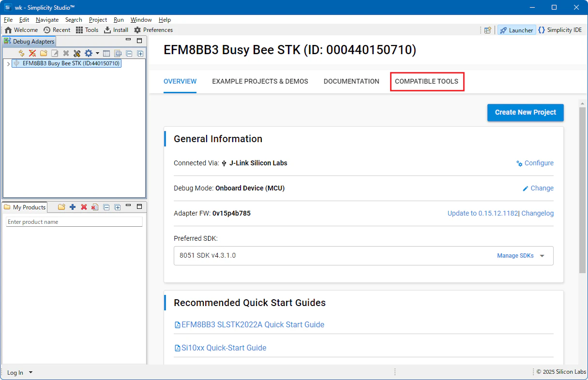Click the Open Perspective icon
The width and height of the screenshot is (588, 380).
tap(488, 30)
